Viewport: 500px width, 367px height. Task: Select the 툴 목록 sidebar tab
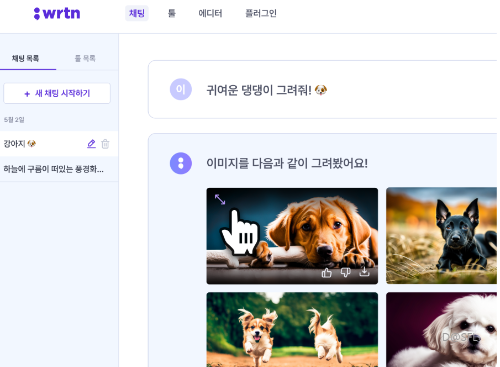(x=85, y=59)
